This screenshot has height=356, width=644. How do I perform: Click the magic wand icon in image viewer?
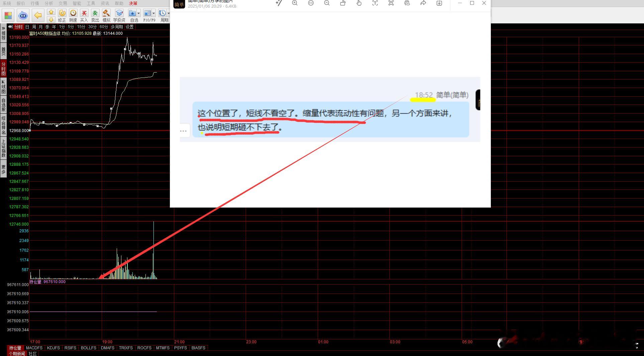pos(279,3)
